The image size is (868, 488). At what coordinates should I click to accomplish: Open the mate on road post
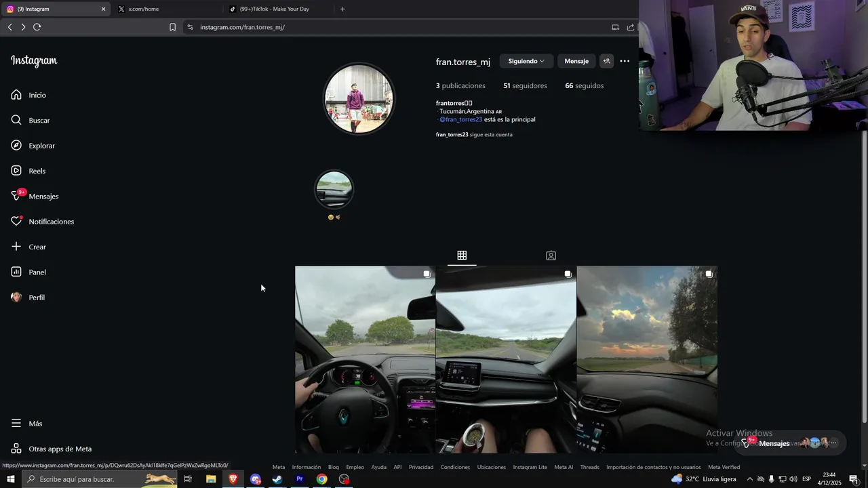(x=506, y=359)
